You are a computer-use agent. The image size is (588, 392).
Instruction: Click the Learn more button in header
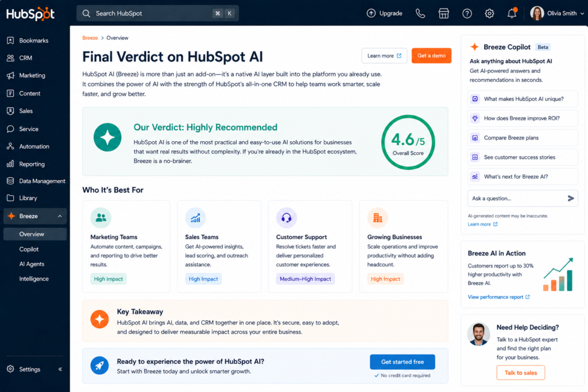click(x=384, y=56)
